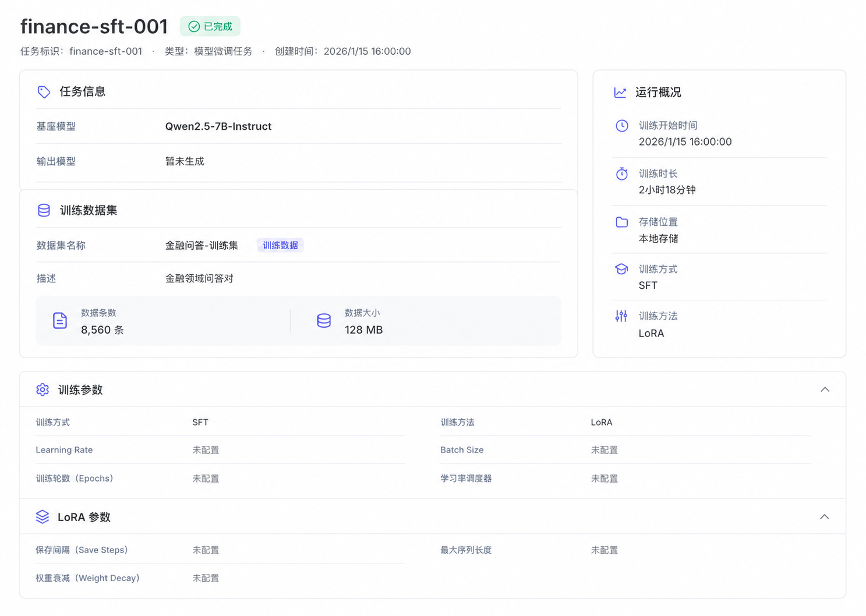Collapse the LoRA 参数 section chevron
Viewport: 866px width, 616px height.
(825, 517)
